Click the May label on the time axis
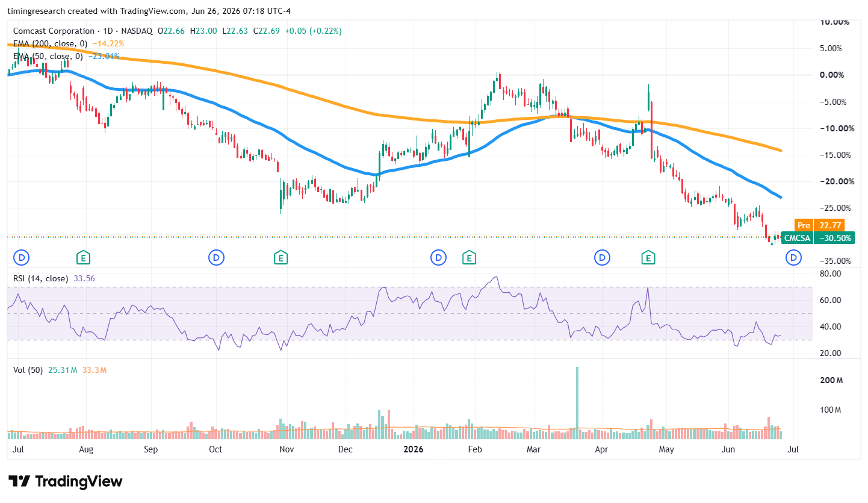Screen dimensions: 868x503 pos(665,449)
